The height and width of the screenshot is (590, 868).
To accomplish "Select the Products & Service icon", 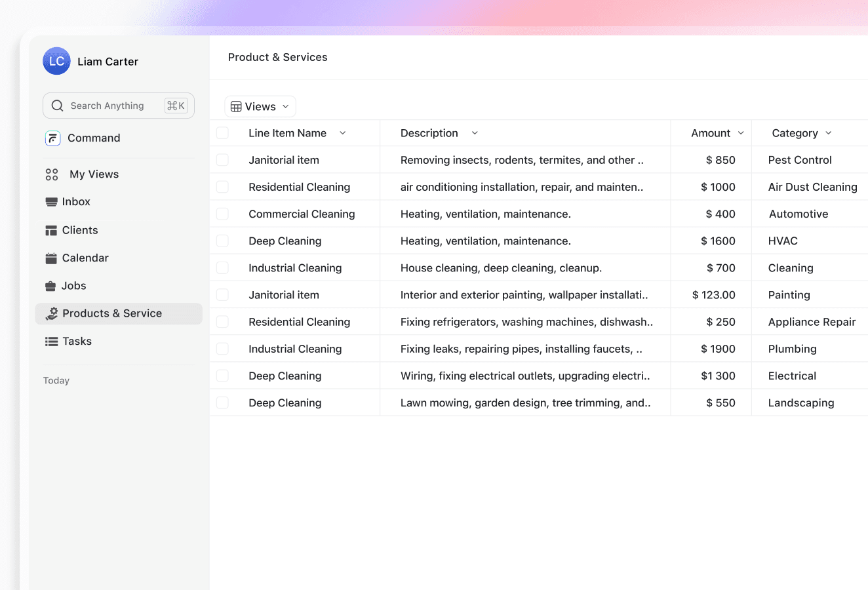I will [51, 313].
